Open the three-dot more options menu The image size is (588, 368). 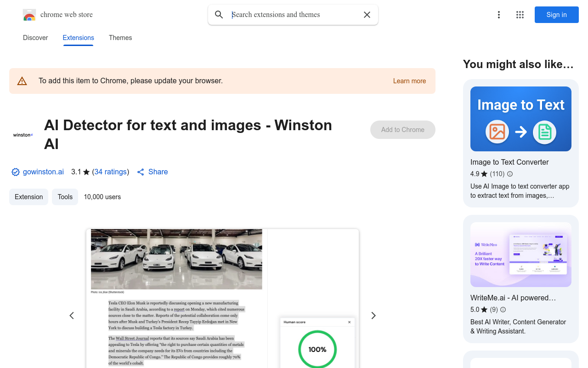[x=499, y=15]
